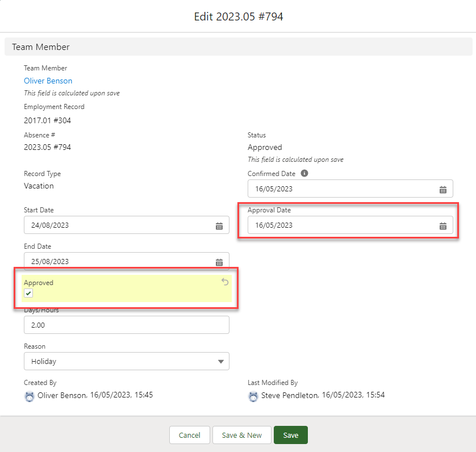Screen dimensions: 476x452
Task: Focus the Days/Hours input field
Action: coord(127,325)
